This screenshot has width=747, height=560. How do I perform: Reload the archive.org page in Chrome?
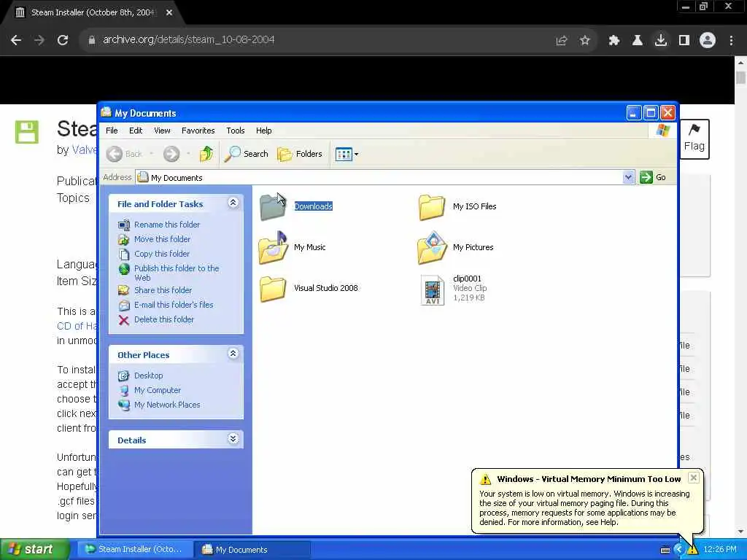[x=63, y=40]
